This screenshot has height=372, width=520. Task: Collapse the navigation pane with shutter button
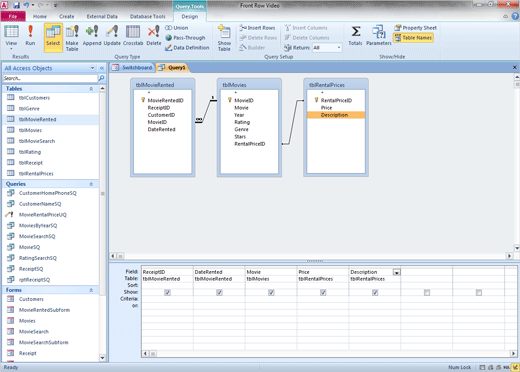pos(102,68)
